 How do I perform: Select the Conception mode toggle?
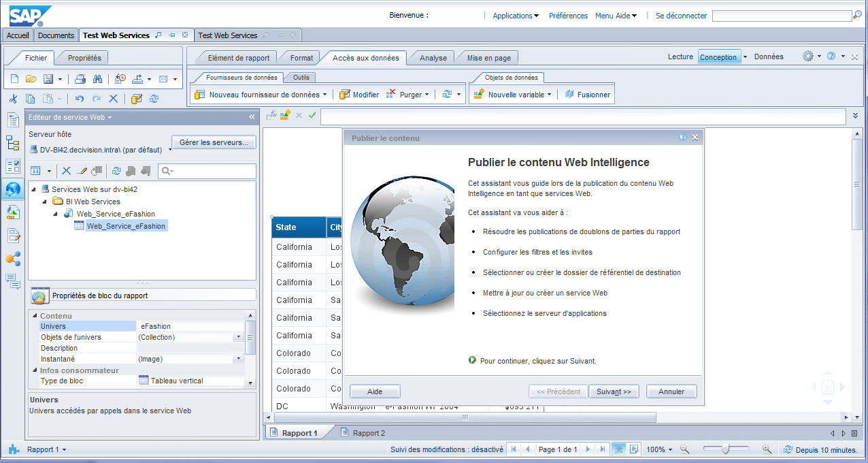[x=719, y=57]
